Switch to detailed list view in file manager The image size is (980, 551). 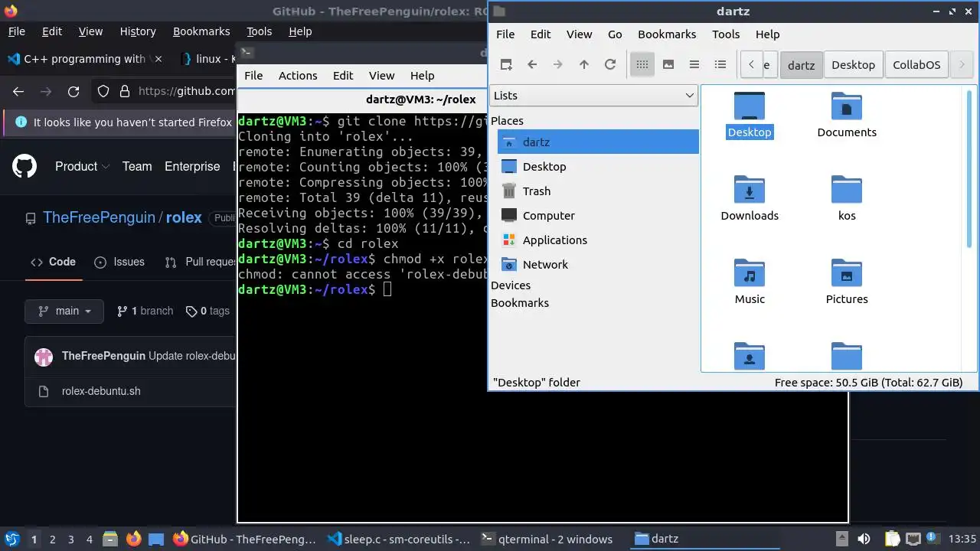(x=720, y=65)
